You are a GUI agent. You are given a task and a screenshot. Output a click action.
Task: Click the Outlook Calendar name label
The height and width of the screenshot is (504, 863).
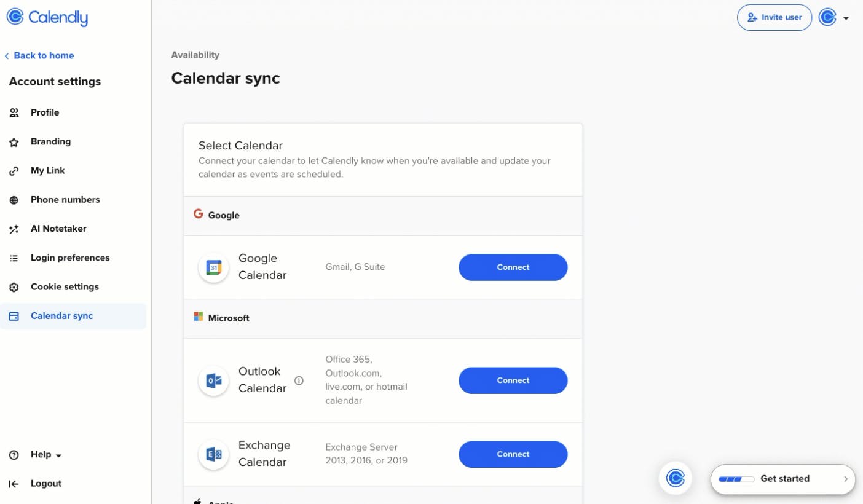[x=262, y=380]
